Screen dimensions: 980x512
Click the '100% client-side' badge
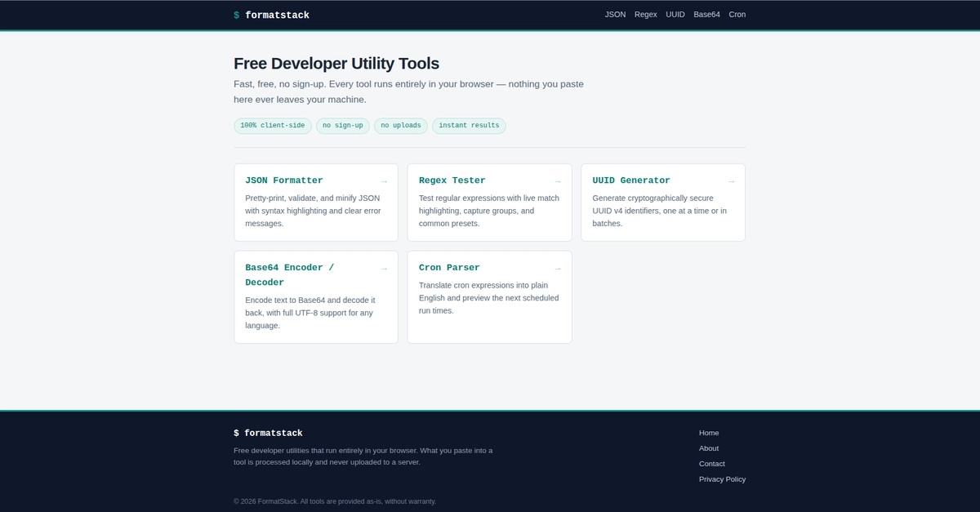tap(273, 126)
